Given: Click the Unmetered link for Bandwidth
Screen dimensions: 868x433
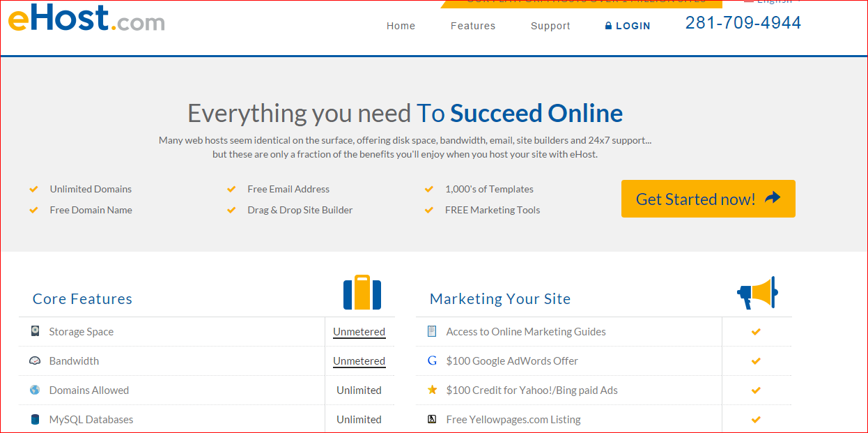Looking at the screenshot, I should (359, 361).
